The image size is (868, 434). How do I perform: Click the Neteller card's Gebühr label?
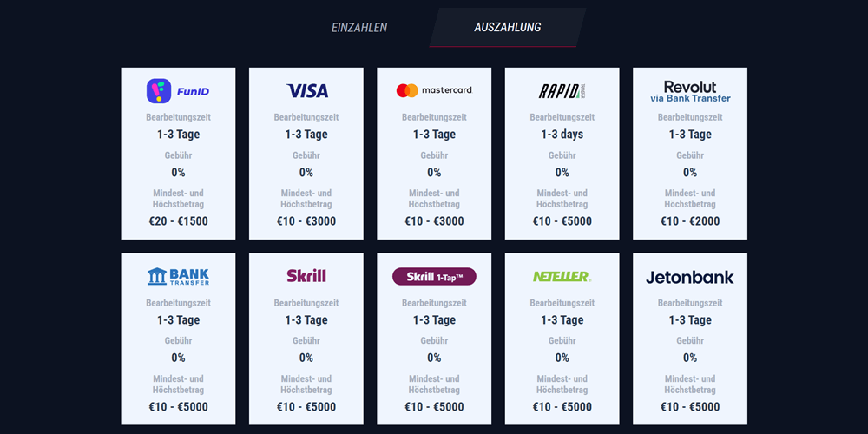tap(562, 341)
